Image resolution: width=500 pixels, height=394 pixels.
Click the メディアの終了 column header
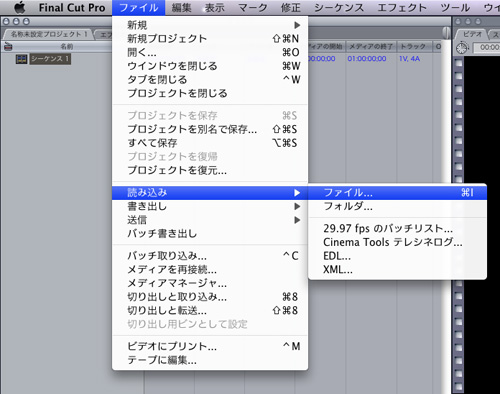tap(371, 47)
